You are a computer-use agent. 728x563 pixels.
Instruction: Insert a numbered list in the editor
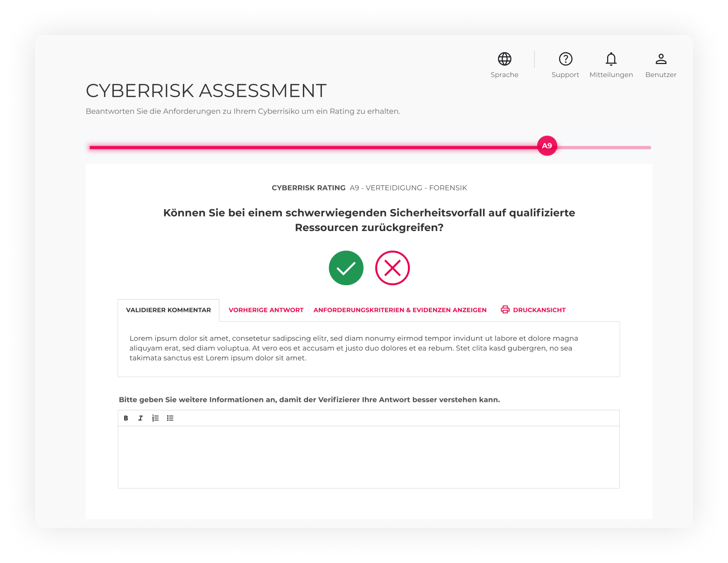pos(155,418)
